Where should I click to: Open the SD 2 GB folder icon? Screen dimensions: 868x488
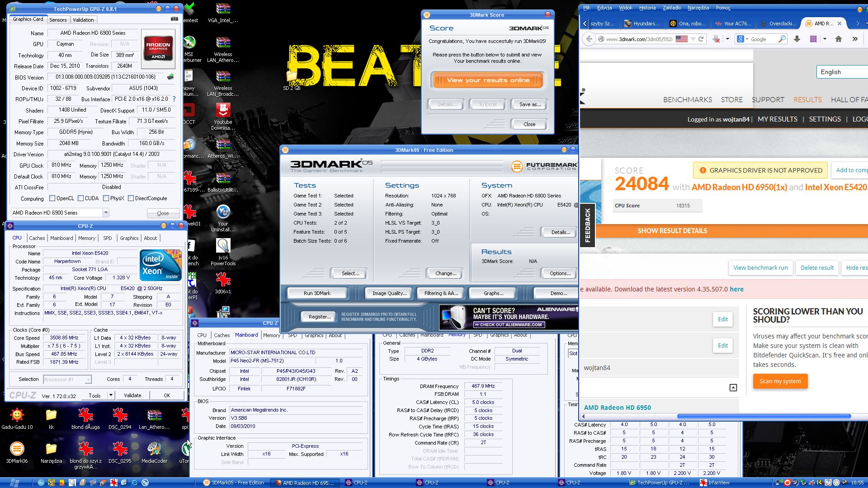[x=292, y=80]
